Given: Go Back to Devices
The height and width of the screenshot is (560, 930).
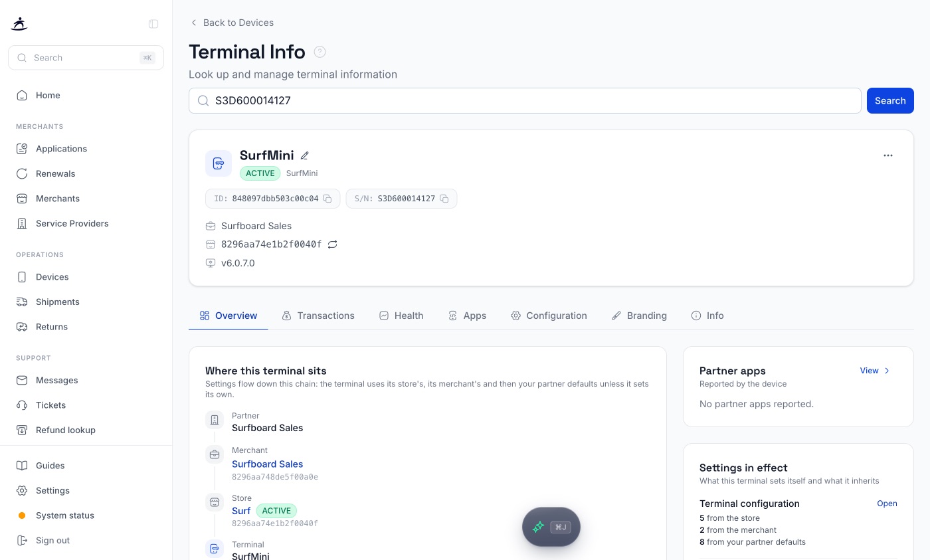Looking at the screenshot, I should [x=232, y=23].
